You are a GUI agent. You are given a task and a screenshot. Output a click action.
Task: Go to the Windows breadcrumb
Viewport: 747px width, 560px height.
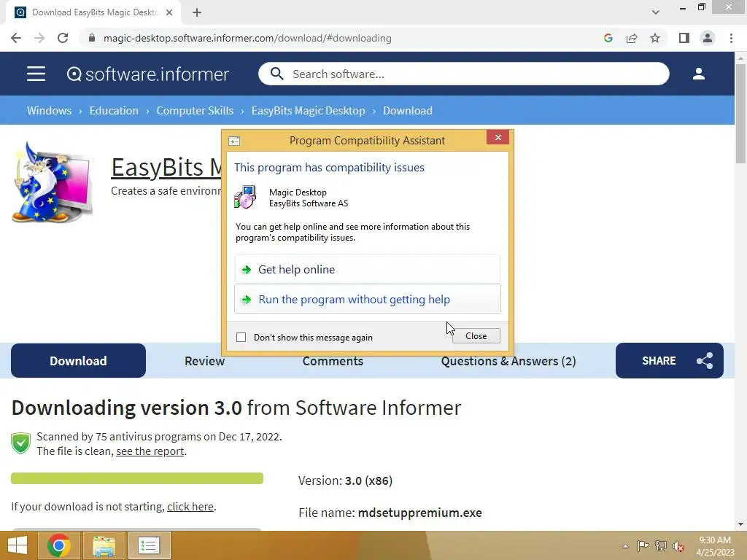click(x=49, y=111)
